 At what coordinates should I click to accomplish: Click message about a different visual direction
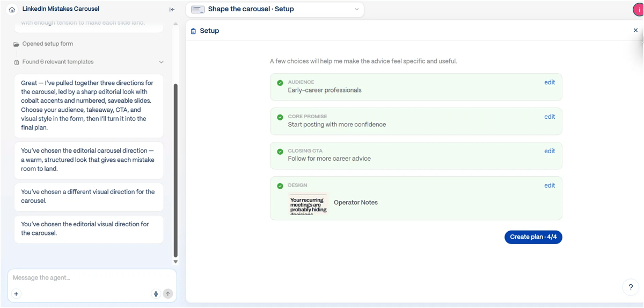pos(89,196)
